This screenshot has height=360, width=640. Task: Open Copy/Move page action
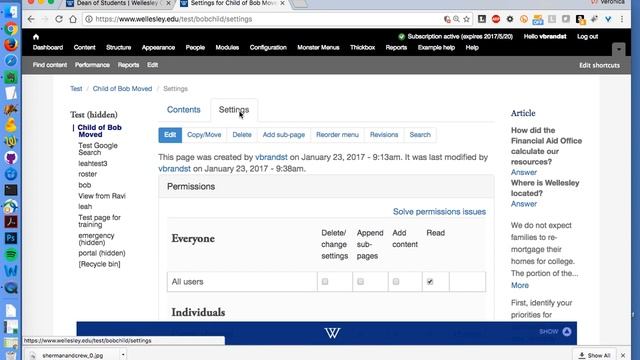[204, 135]
